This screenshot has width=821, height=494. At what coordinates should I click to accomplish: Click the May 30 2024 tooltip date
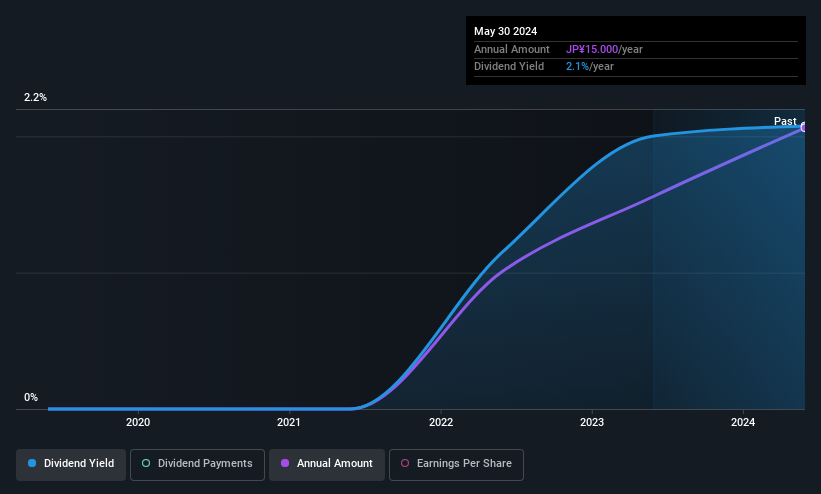[x=505, y=31]
